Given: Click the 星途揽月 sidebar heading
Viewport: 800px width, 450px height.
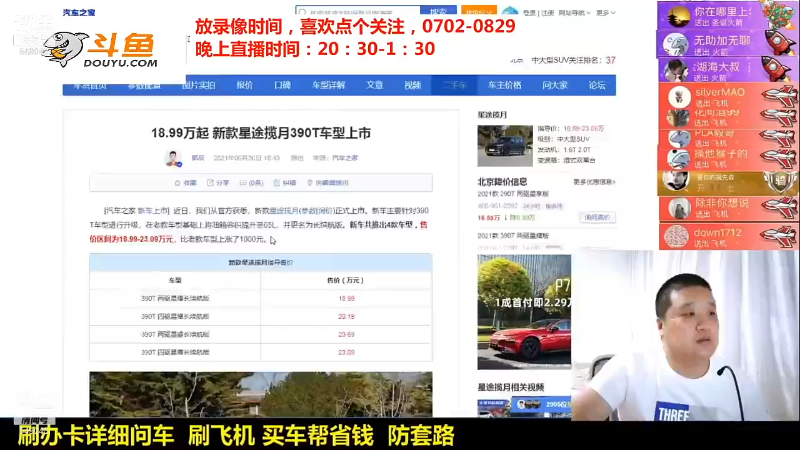Looking at the screenshot, I should point(492,115).
